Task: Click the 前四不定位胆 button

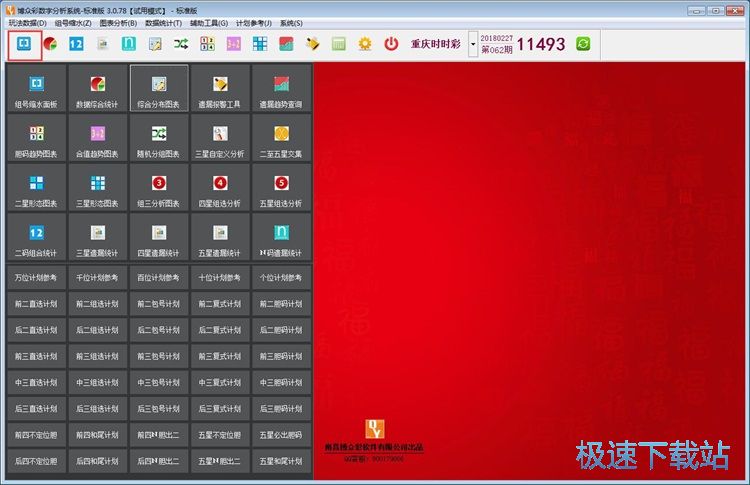Action: coord(36,435)
